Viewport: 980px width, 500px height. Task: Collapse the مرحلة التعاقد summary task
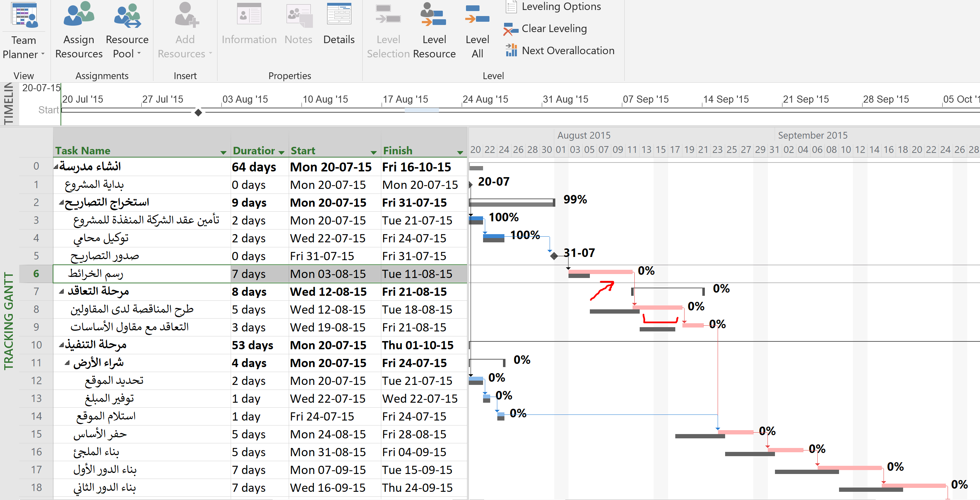61,292
